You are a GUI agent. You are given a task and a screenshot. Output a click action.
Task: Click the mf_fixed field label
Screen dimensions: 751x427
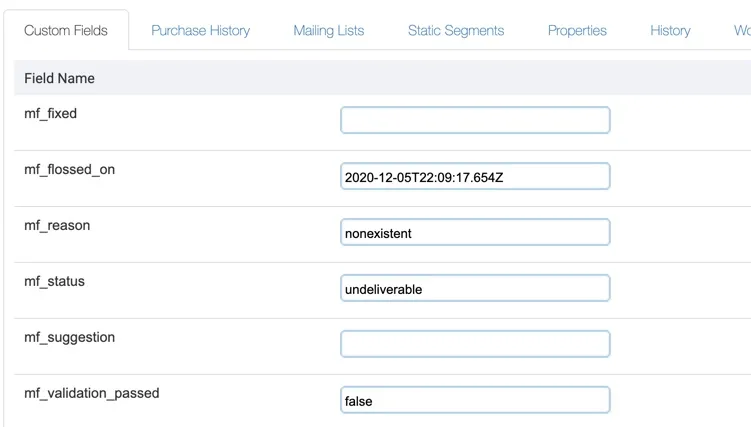click(x=50, y=113)
